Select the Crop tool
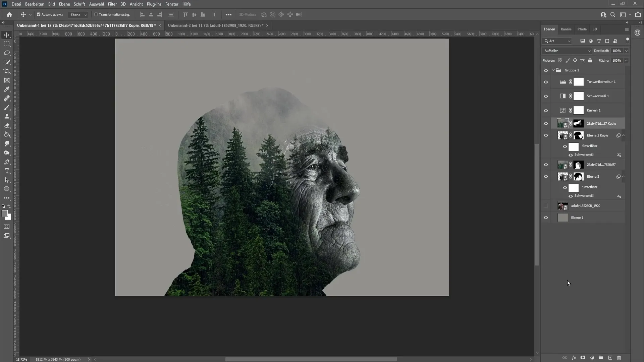This screenshot has height=362, width=644. (x=7, y=71)
